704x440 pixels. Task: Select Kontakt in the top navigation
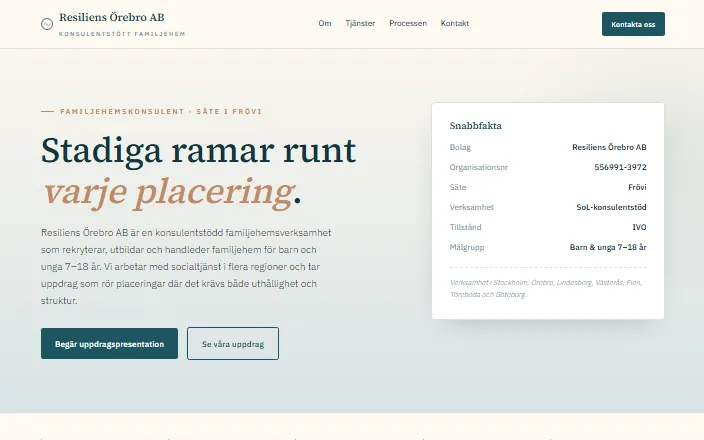tap(454, 23)
